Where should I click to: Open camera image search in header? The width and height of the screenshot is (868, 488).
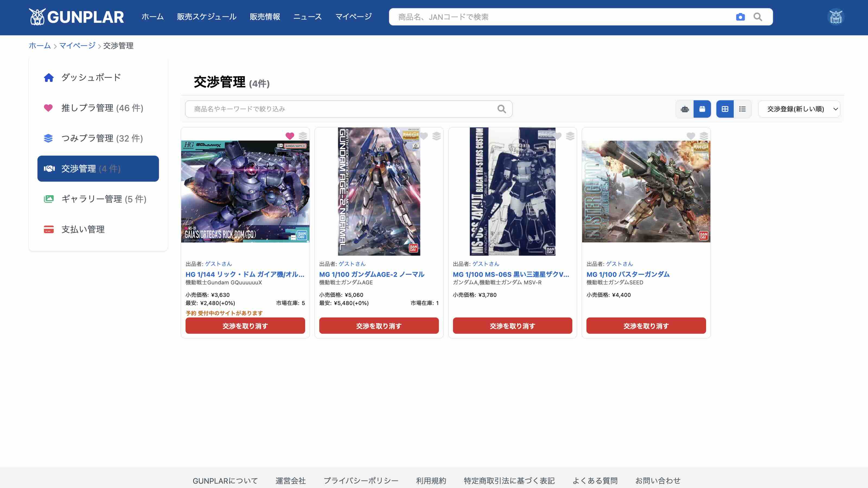(x=740, y=17)
